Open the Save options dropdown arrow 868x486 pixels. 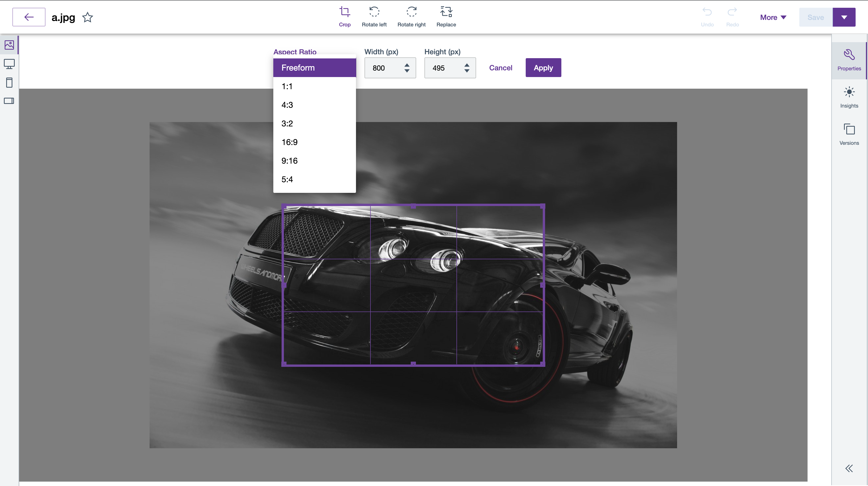[844, 17]
